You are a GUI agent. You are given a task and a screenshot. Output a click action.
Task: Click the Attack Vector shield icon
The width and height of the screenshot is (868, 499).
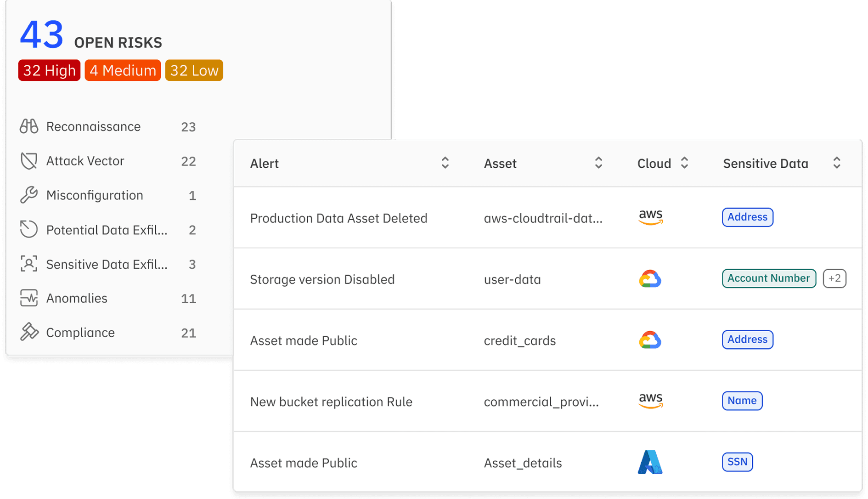(28, 161)
